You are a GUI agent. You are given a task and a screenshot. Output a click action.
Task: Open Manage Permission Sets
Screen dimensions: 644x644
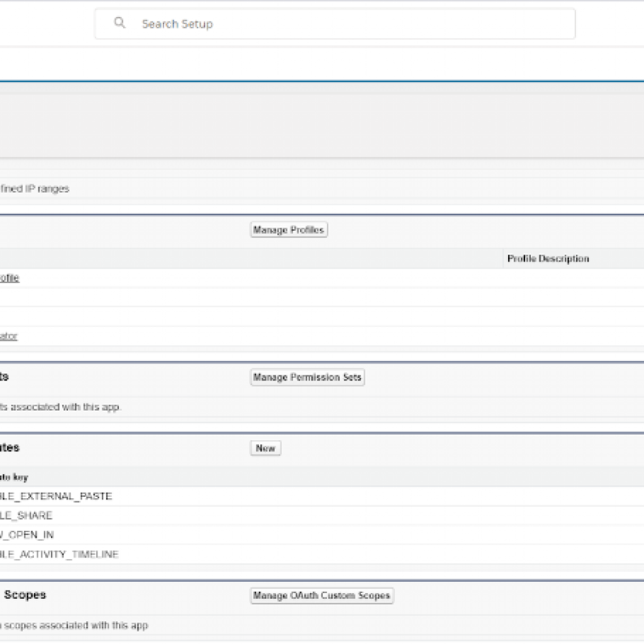pyautogui.click(x=307, y=377)
